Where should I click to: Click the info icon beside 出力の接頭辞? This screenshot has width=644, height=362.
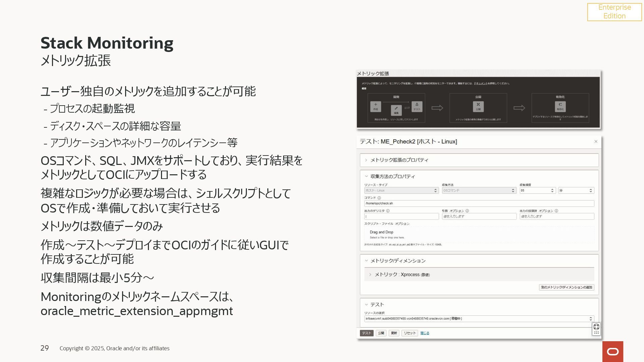(556, 211)
